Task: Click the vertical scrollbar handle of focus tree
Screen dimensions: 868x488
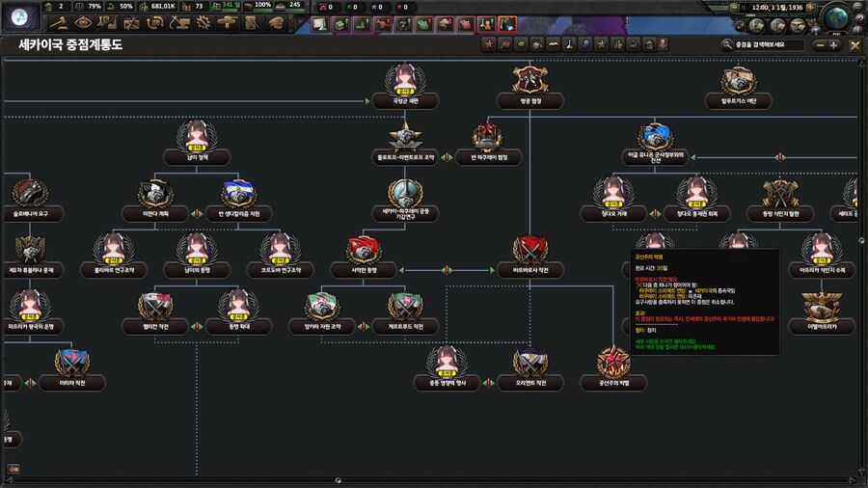Action: 861,240
